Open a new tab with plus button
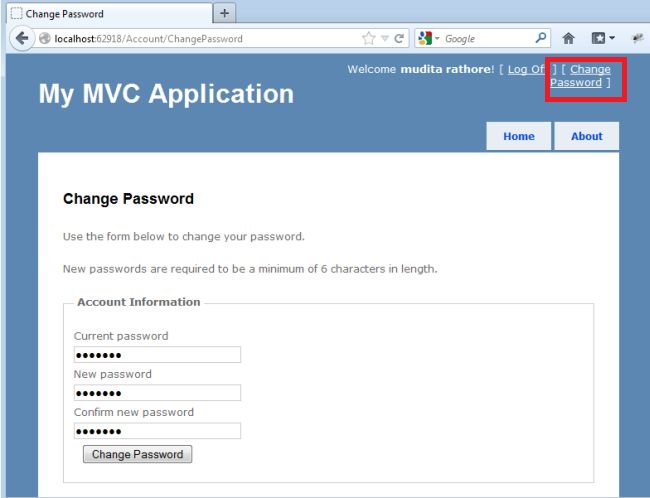Image resolution: width=650 pixels, height=498 pixels. point(224,13)
